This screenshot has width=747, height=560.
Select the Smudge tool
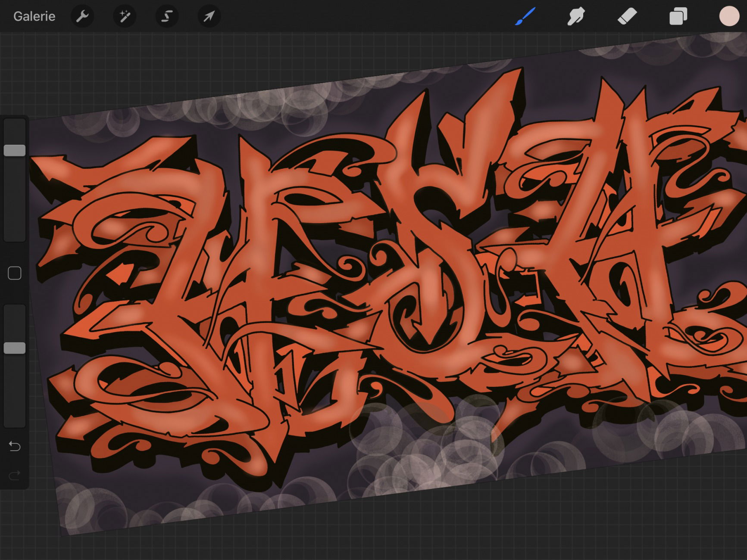(x=576, y=16)
